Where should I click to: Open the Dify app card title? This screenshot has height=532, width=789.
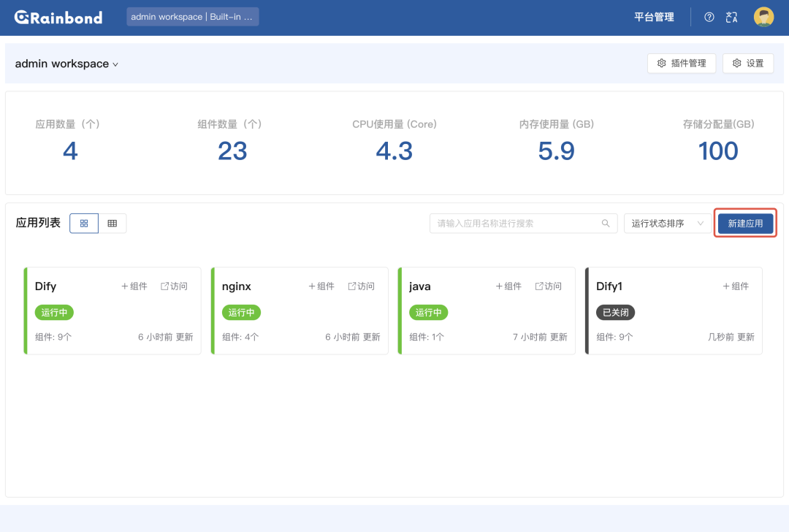(x=46, y=286)
